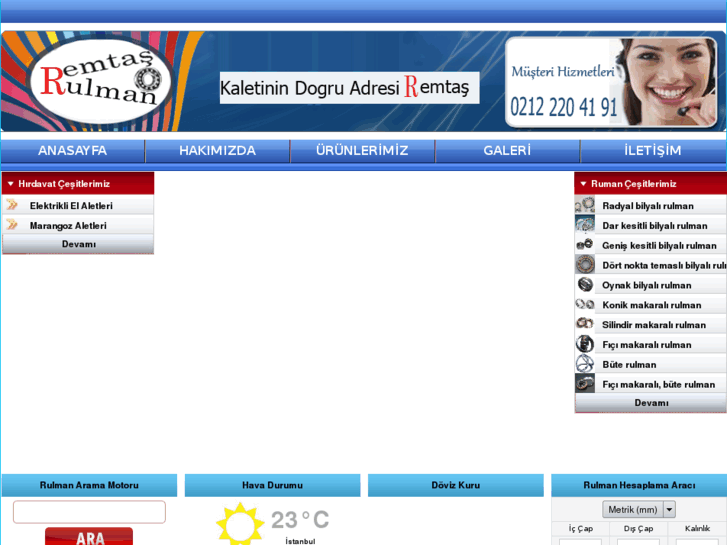Click the İstanbul city label

pyautogui.click(x=300, y=541)
